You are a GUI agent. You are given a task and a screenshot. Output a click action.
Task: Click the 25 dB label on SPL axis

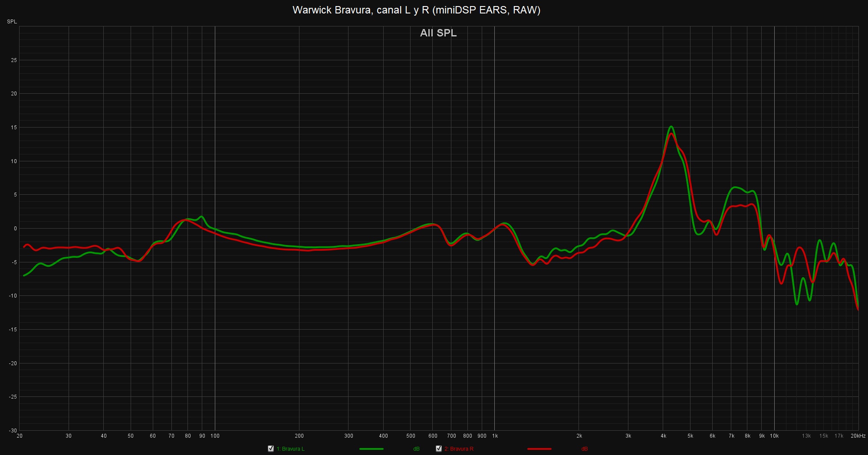14,60
